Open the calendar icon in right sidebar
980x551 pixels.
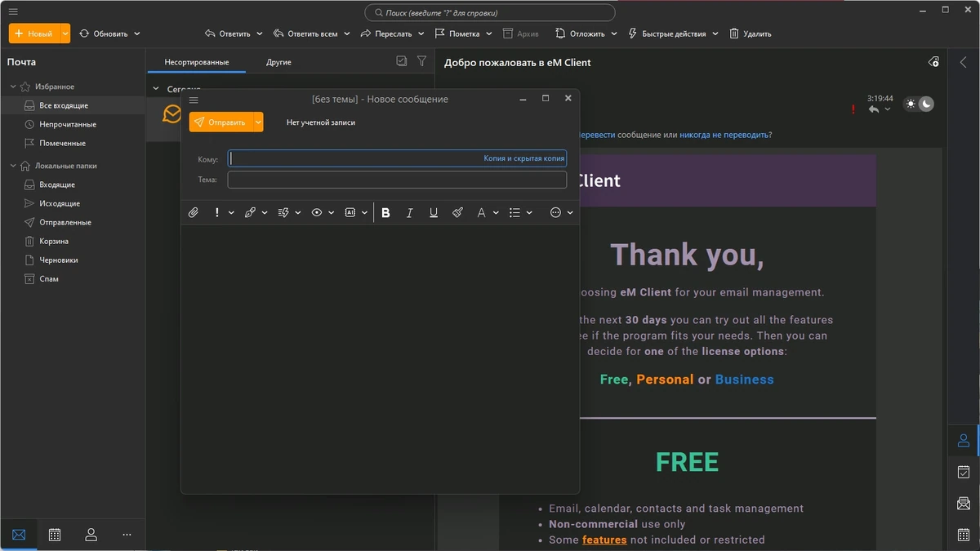pyautogui.click(x=964, y=535)
